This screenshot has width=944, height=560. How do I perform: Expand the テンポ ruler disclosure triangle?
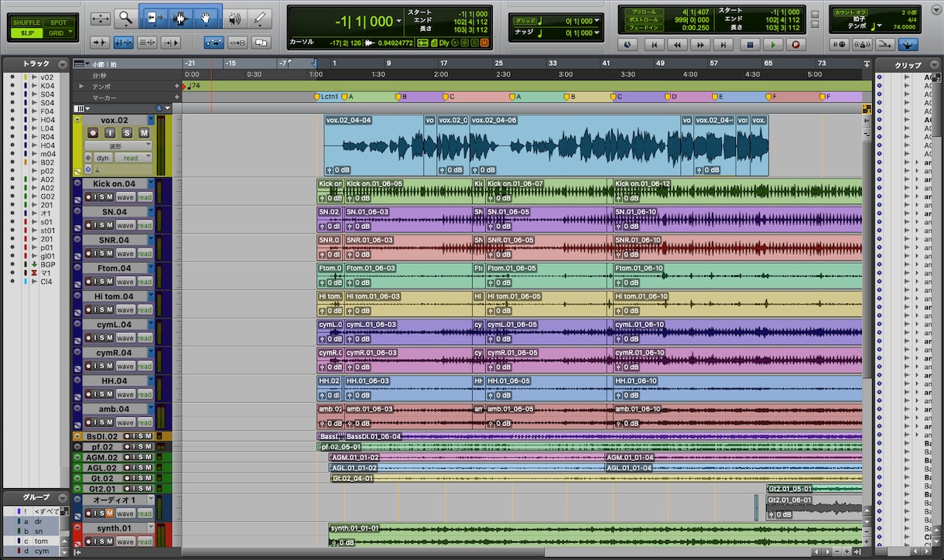[80, 87]
